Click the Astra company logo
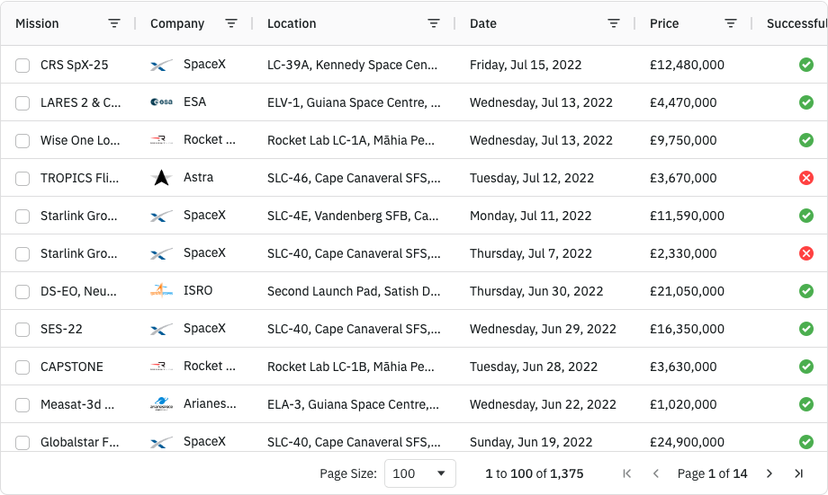The width and height of the screenshot is (828, 495). click(161, 178)
